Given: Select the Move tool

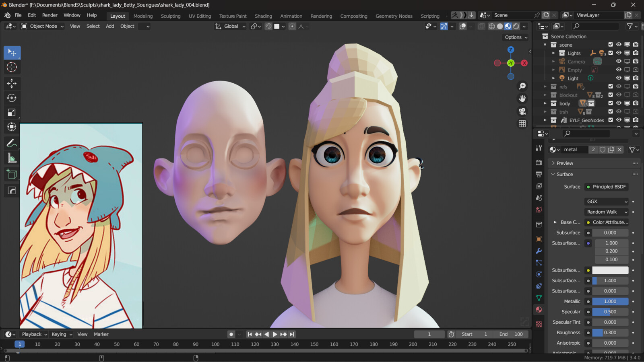Looking at the screenshot, I should 12,83.
